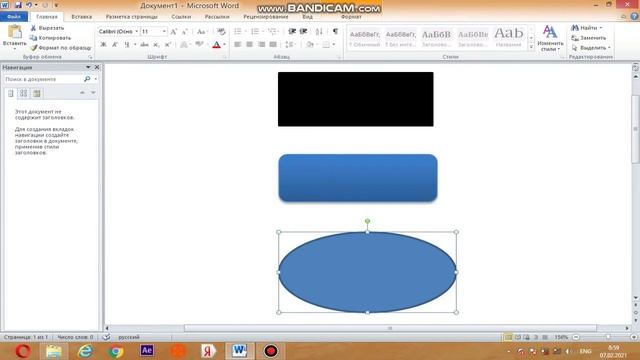
Task: Toggle strikethrough formatting
Action: [x=144, y=44]
